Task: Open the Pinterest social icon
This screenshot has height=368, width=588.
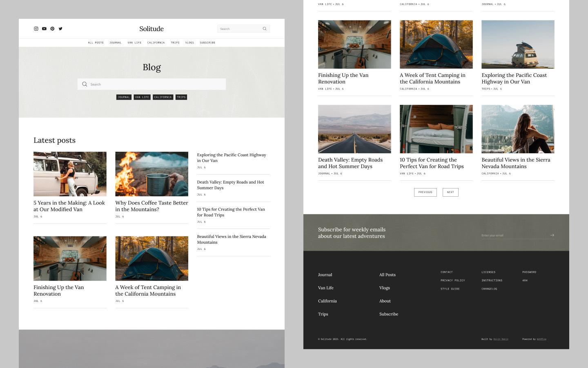Action: pyautogui.click(x=52, y=29)
